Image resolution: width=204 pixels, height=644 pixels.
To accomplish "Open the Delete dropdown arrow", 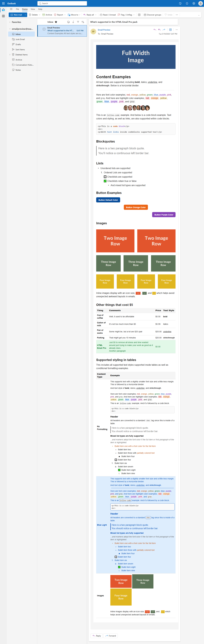I will point(40,15).
